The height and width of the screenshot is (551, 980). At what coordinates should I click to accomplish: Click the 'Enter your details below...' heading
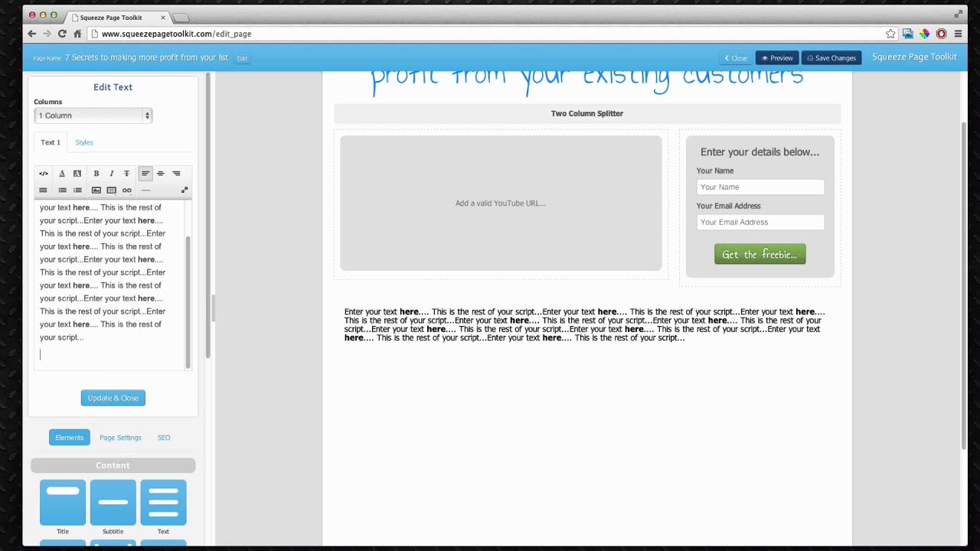pos(759,152)
